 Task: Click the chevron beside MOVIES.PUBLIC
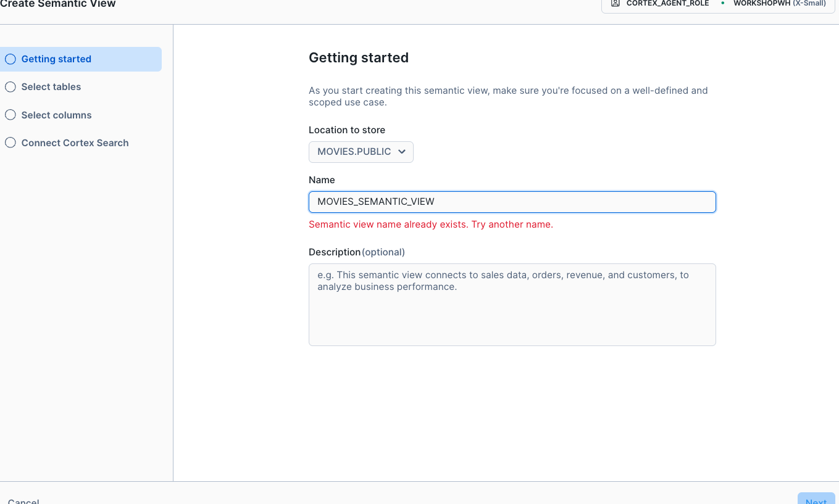402,152
